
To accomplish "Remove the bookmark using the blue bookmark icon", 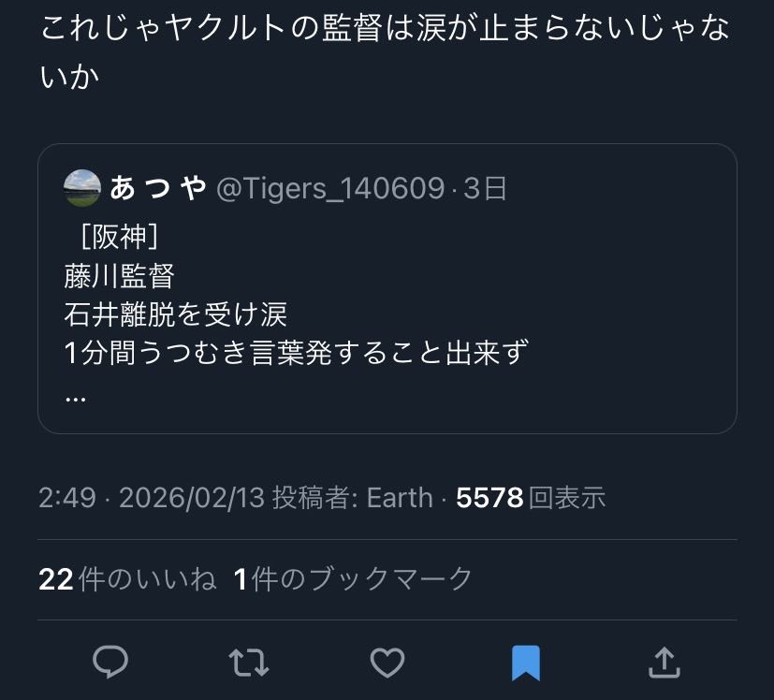I will [526, 663].
